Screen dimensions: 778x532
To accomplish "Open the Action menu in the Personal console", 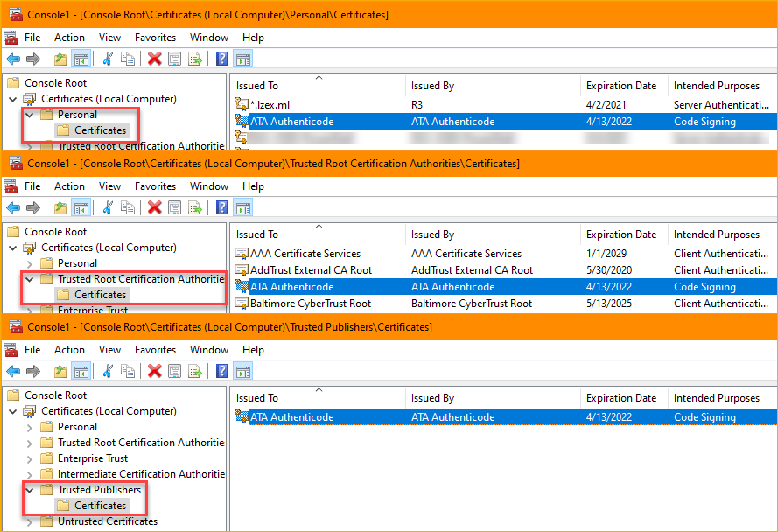I will click(69, 38).
